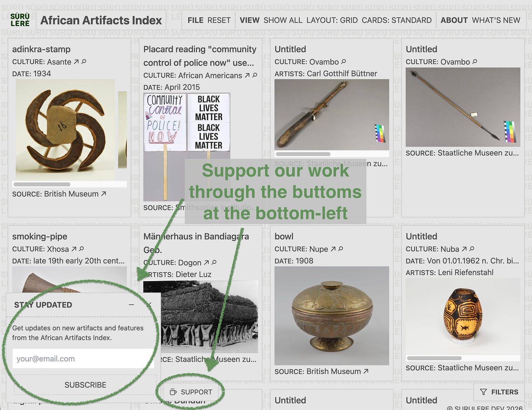
Task: Click image scrollbar in adinkra-stamp card
Action: [42, 185]
